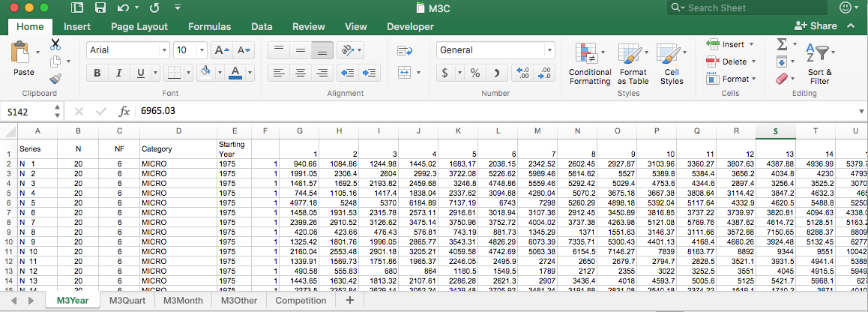Apply the red font color swatch
The image size is (868, 312).
click(235, 73)
